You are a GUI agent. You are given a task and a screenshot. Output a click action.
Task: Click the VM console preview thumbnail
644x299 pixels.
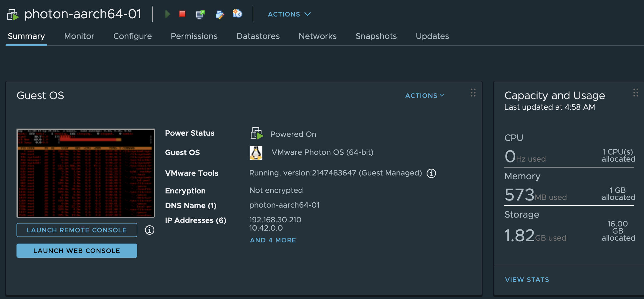point(86,173)
